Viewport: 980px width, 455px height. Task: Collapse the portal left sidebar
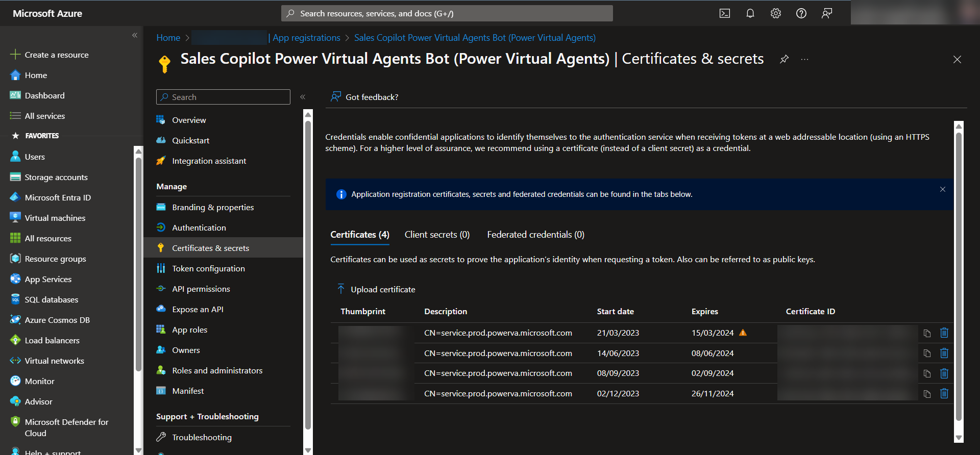(135, 35)
